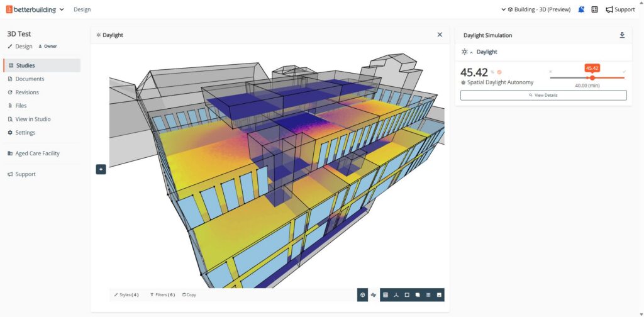Click the edit pencil next to 45.42
This screenshot has height=317, width=644.
[492, 72]
